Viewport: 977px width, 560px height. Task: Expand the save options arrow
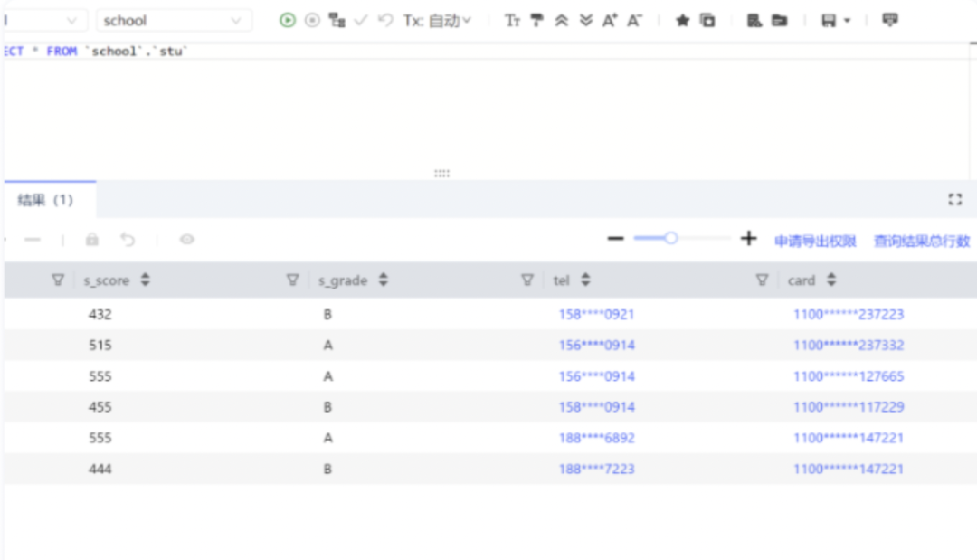847,21
